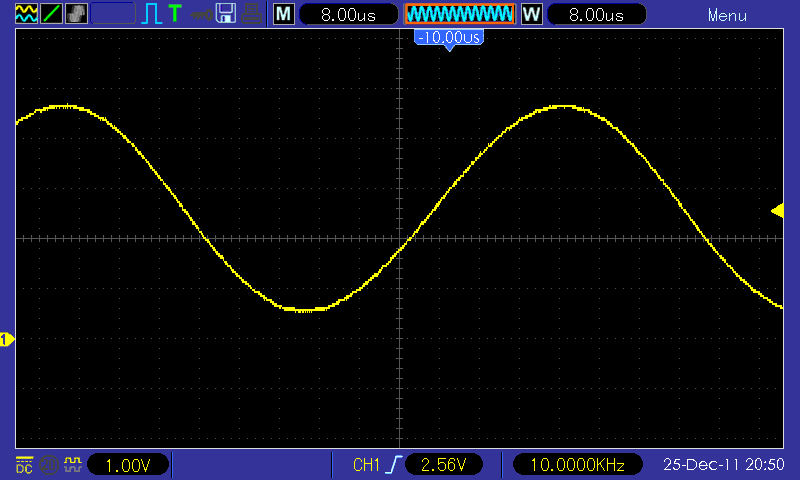
Task: Click the green diagonal line icon
Action: [51, 14]
